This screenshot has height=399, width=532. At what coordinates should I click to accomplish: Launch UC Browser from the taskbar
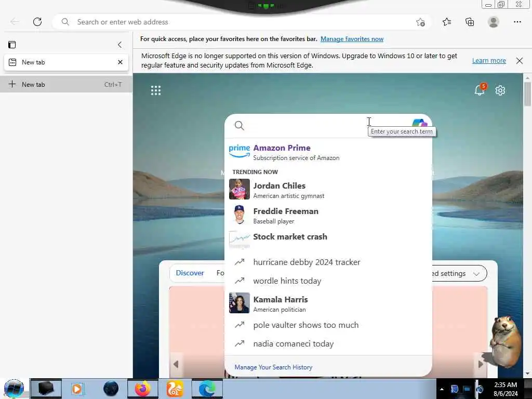175,389
